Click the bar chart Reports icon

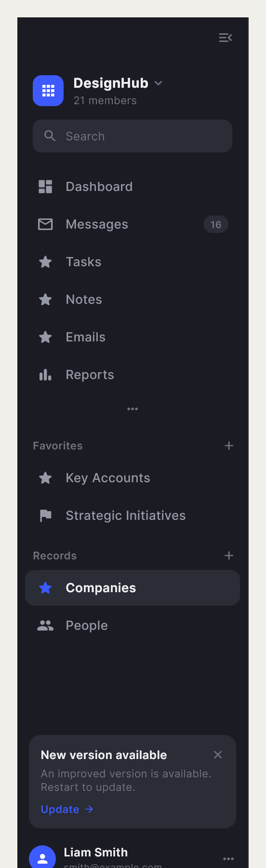45,375
